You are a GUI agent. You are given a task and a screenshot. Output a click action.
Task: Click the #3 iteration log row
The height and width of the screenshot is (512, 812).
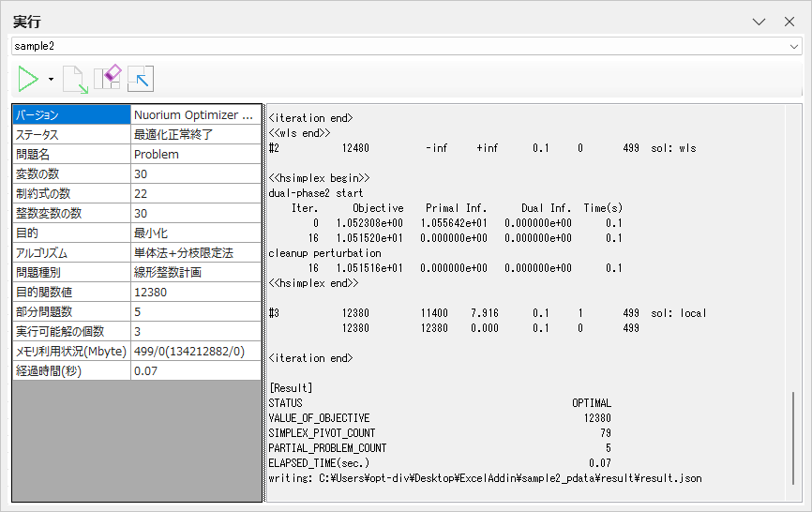[488, 313]
